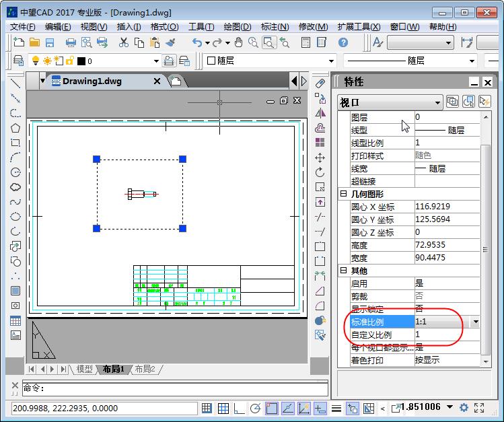Switch to the 布局2 tab
This screenshot has width=504, height=422.
coord(145,369)
